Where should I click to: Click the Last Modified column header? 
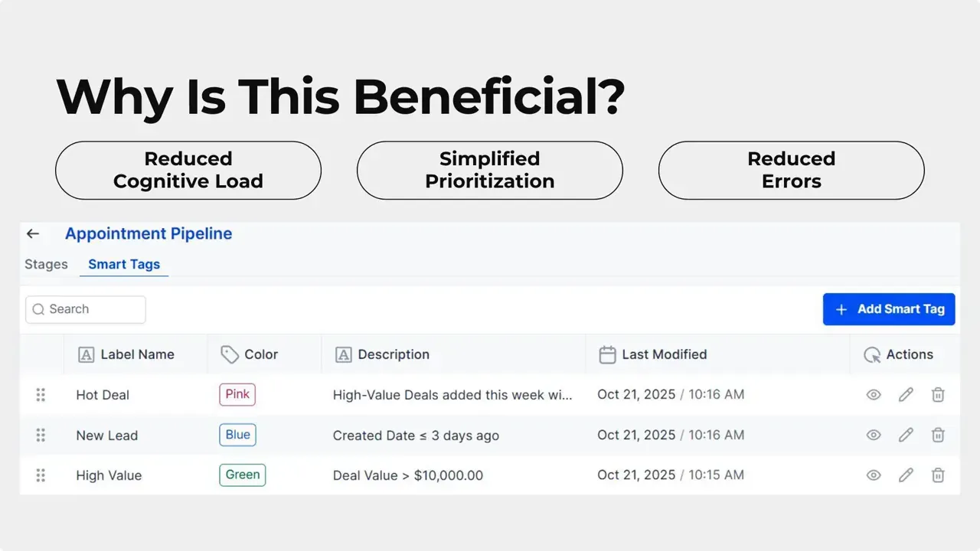tap(663, 354)
